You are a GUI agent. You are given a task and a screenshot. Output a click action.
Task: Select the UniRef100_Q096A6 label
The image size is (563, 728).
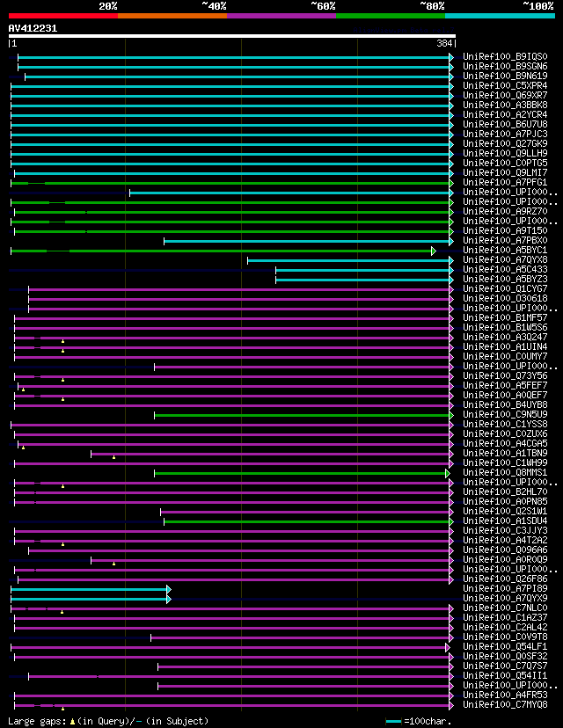point(505,550)
